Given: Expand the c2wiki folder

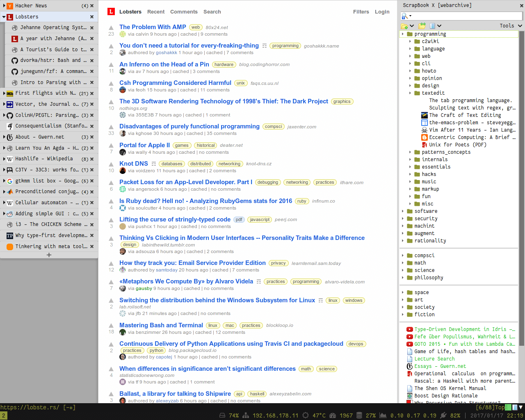Looking at the screenshot, I should 410,41.
